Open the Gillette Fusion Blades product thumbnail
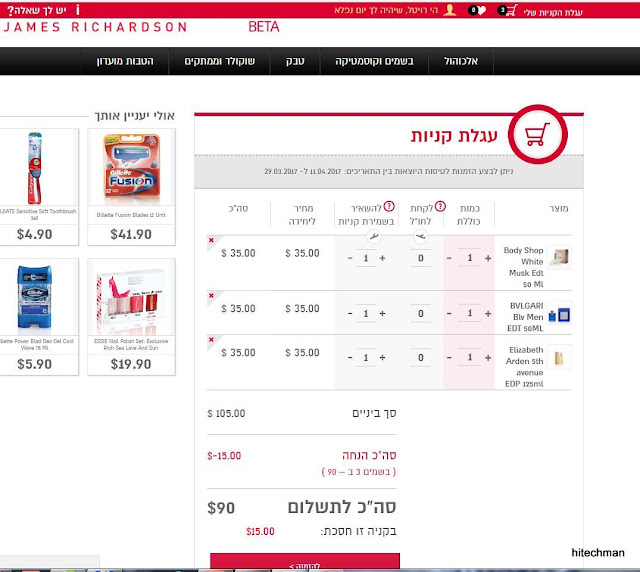The width and height of the screenshot is (640, 572). click(131, 169)
